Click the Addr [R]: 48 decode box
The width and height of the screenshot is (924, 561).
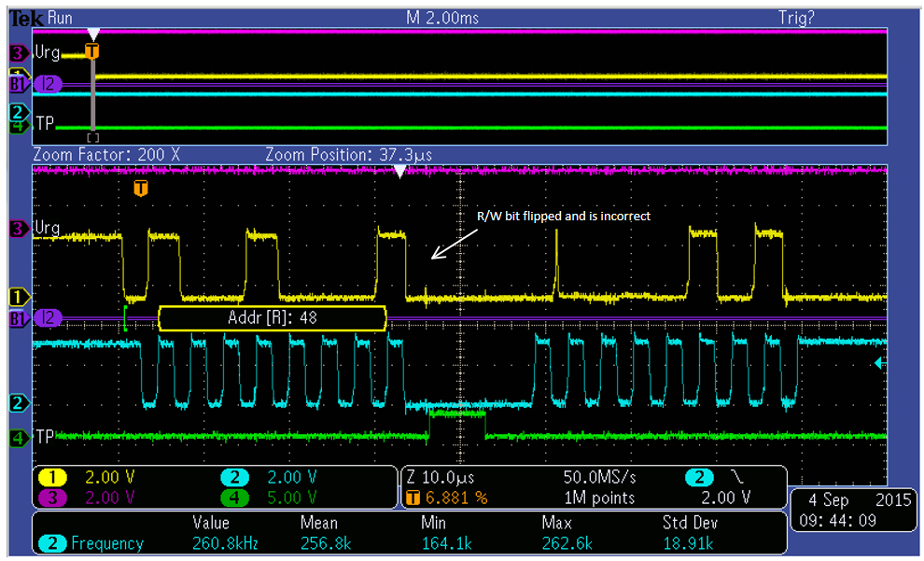(x=273, y=318)
